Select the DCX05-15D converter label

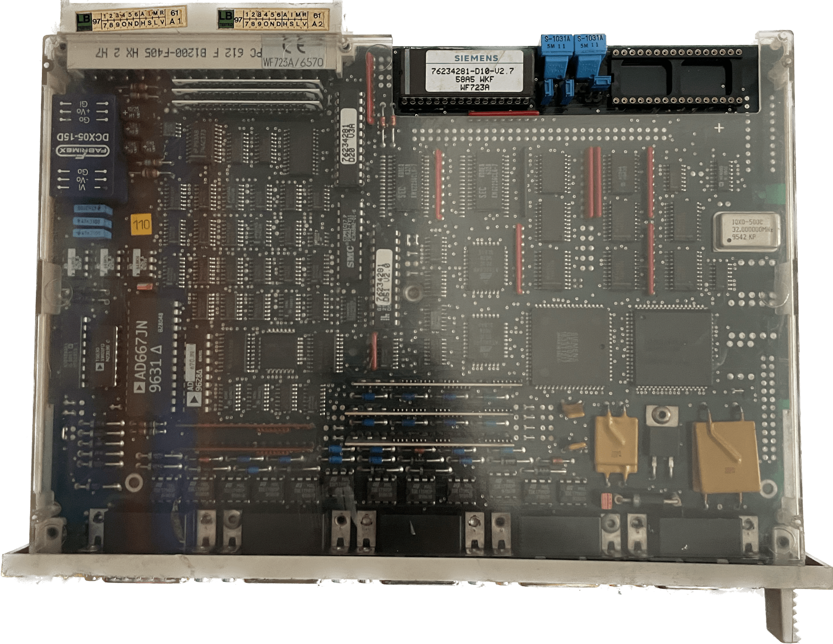click(x=83, y=137)
